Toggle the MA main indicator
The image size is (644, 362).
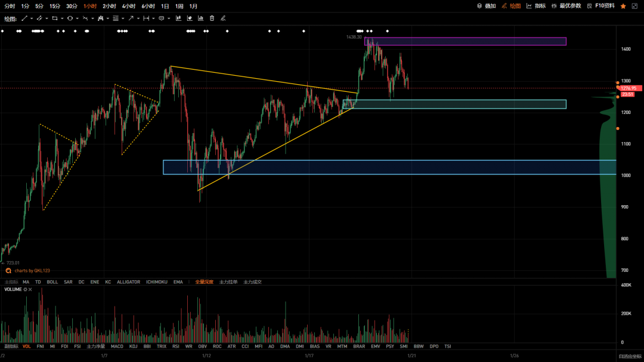26,282
